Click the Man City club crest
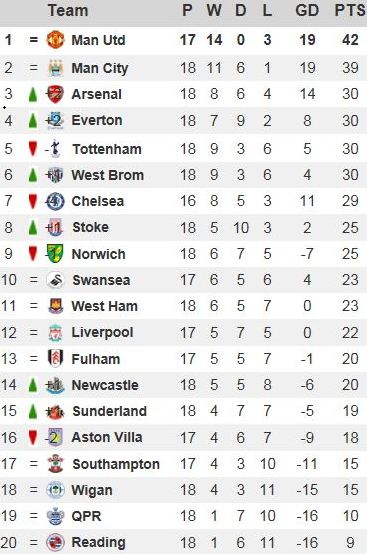 pyautogui.click(x=55, y=68)
